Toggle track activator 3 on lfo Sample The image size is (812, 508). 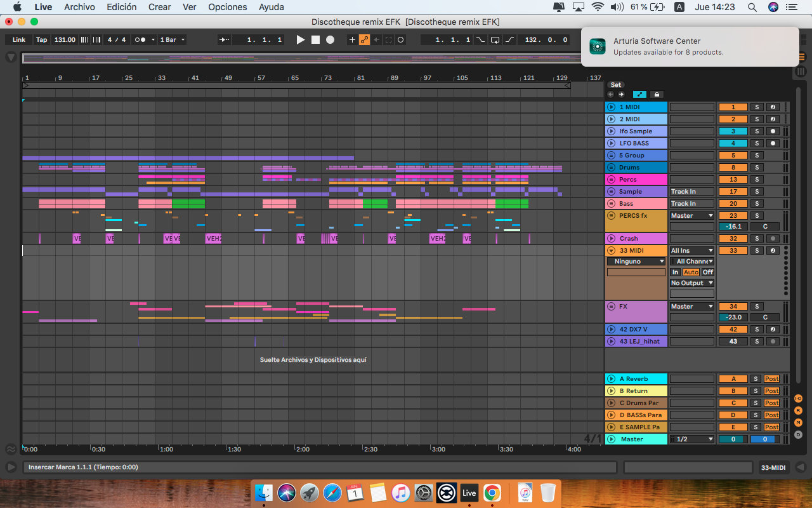point(733,131)
